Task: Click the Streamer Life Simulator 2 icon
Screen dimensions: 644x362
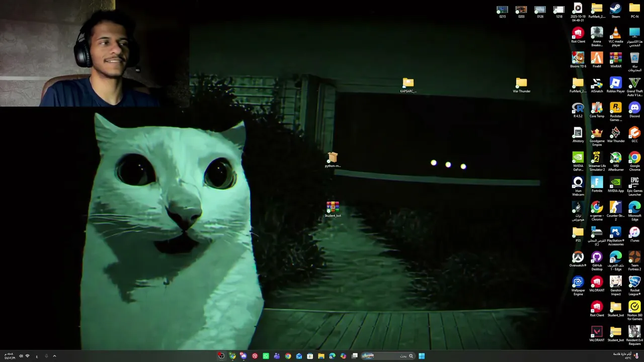Action: point(597,162)
